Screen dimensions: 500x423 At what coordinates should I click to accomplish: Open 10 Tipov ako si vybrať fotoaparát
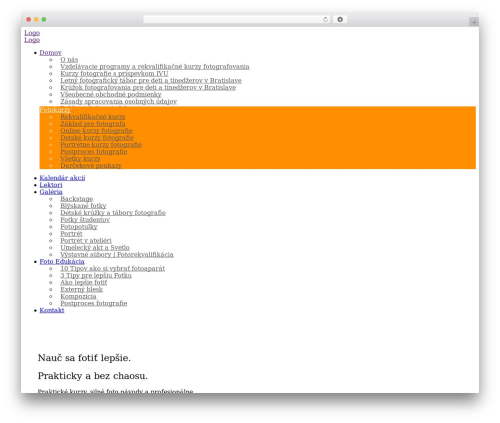pyautogui.click(x=112, y=269)
